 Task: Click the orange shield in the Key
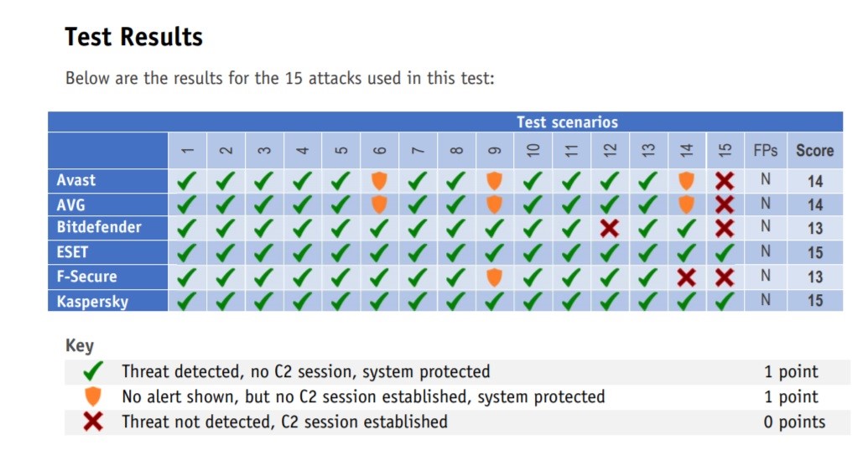93,396
